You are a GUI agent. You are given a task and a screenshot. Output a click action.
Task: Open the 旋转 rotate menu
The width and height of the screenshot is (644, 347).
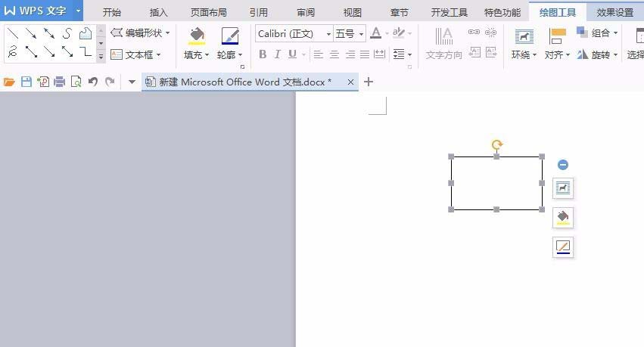(597, 54)
